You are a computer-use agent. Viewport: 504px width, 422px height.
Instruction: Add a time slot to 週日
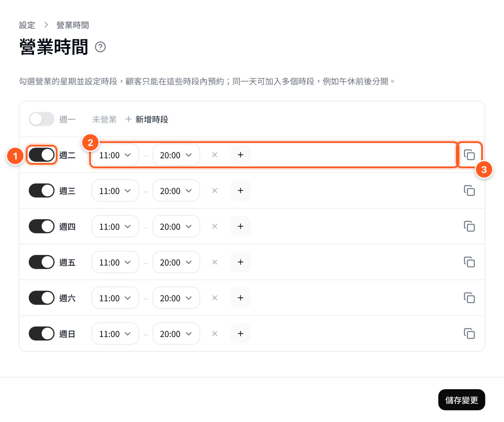[240, 334]
